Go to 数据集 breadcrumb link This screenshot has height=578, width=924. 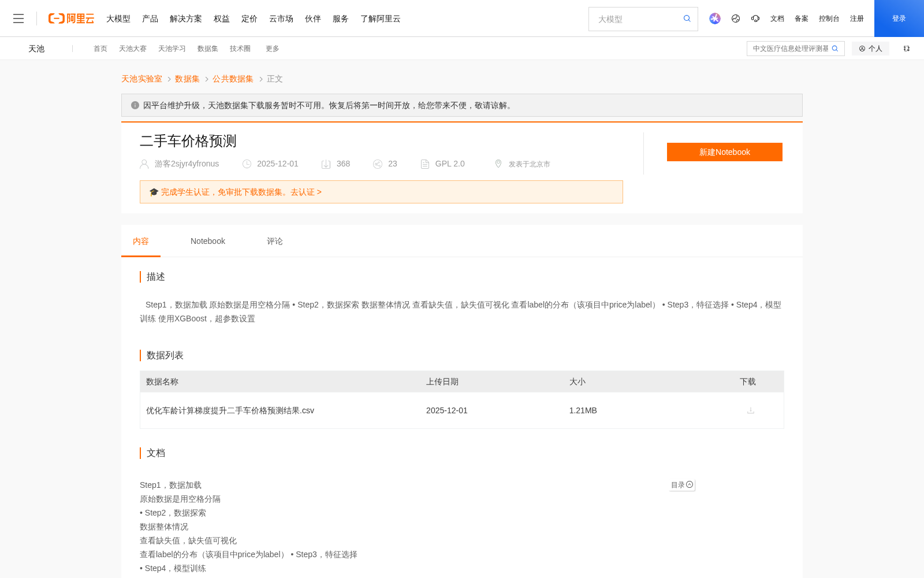click(187, 79)
